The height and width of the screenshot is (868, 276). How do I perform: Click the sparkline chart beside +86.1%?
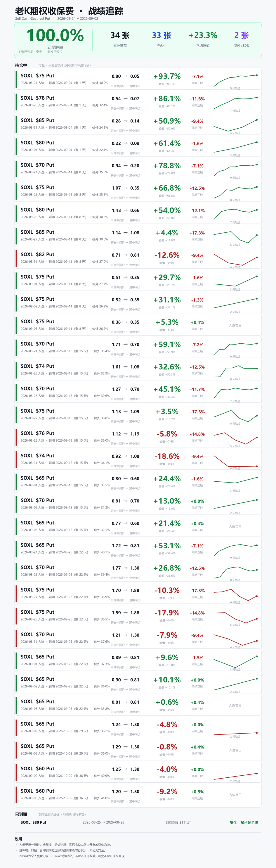click(x=235, y=103)
